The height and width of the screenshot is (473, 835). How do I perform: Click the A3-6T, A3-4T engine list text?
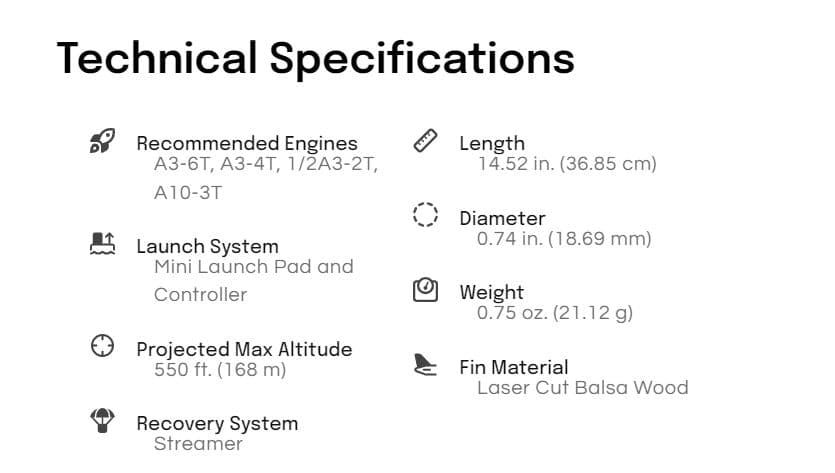coord(265,164)
